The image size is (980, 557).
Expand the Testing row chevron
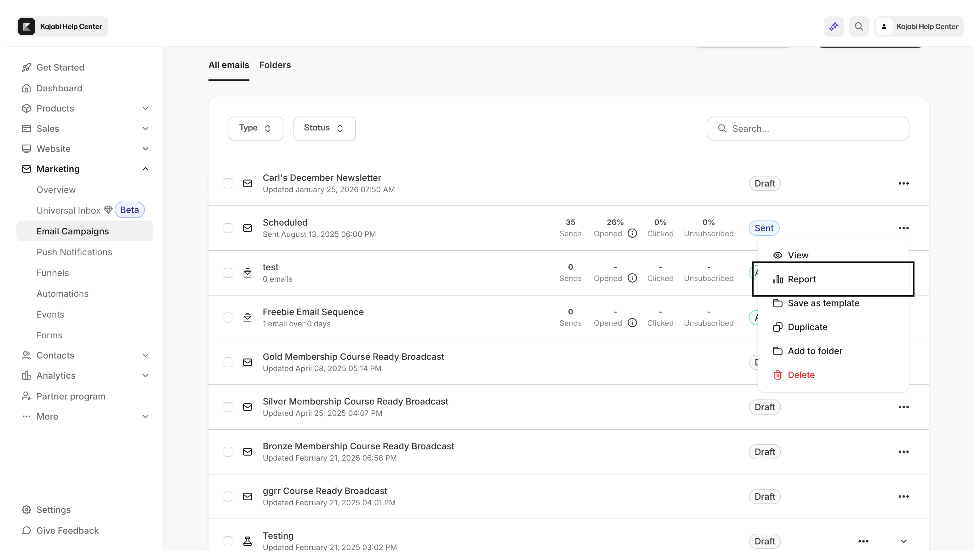[x=903, y=541]
